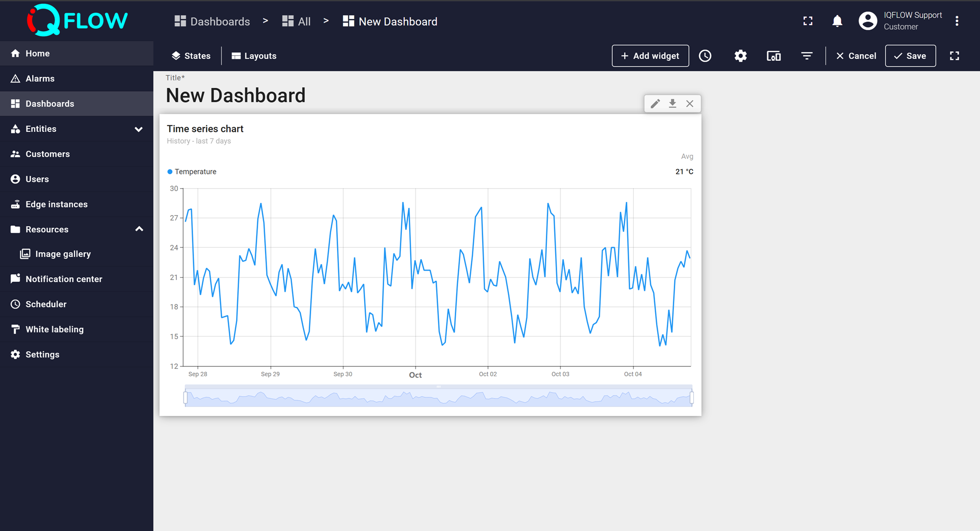Click left handle of chart zoom slider
The height and width of the screenshot is (531, 980).
point(186,397)
